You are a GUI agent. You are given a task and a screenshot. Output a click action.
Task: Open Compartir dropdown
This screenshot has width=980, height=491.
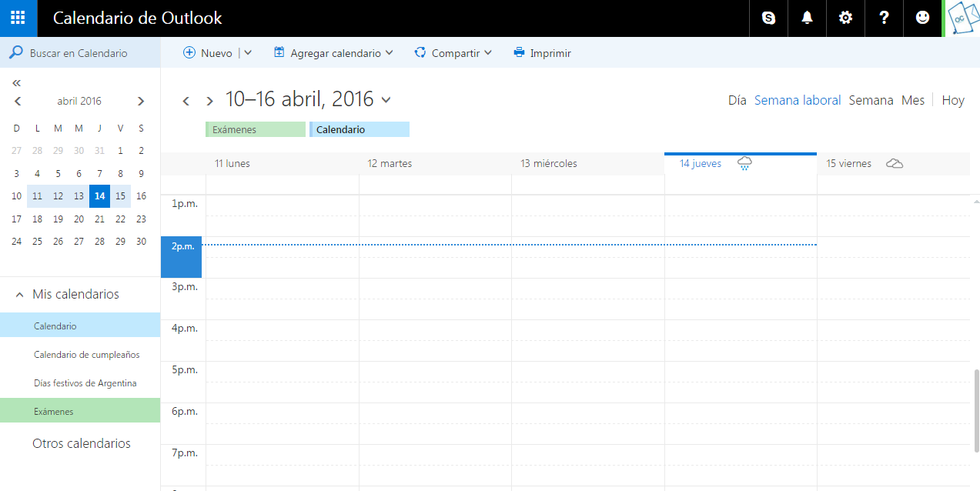pyautogui.click(x=488, y=53)
